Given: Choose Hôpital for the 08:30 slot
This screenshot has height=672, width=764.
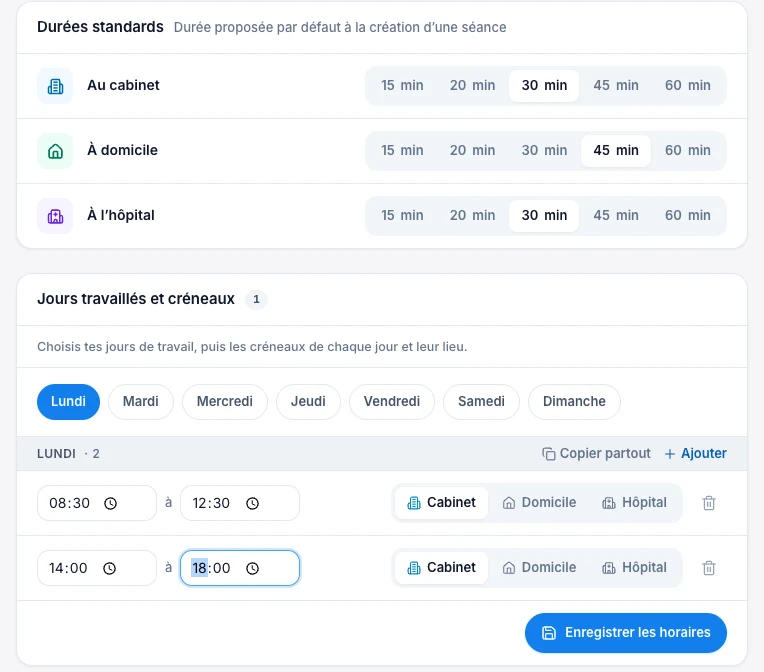Looking at the screenshot, I should (x=634, y=503).
